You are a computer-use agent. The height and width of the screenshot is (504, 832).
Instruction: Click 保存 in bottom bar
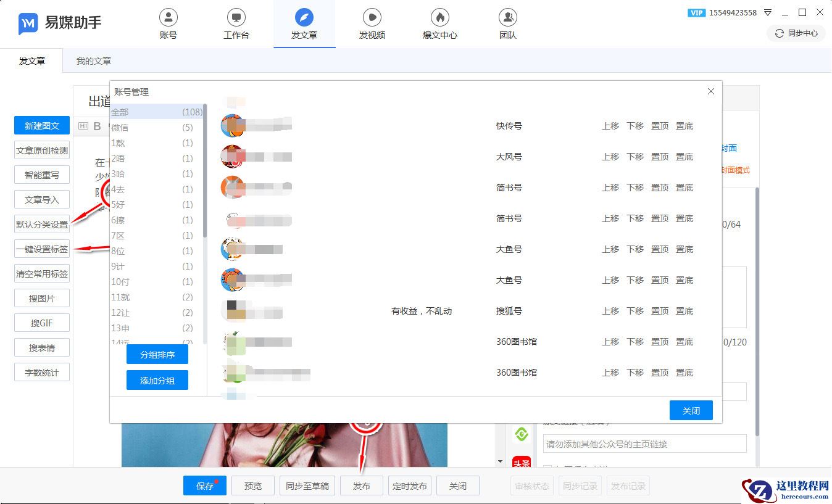click(x=205, y=485)
